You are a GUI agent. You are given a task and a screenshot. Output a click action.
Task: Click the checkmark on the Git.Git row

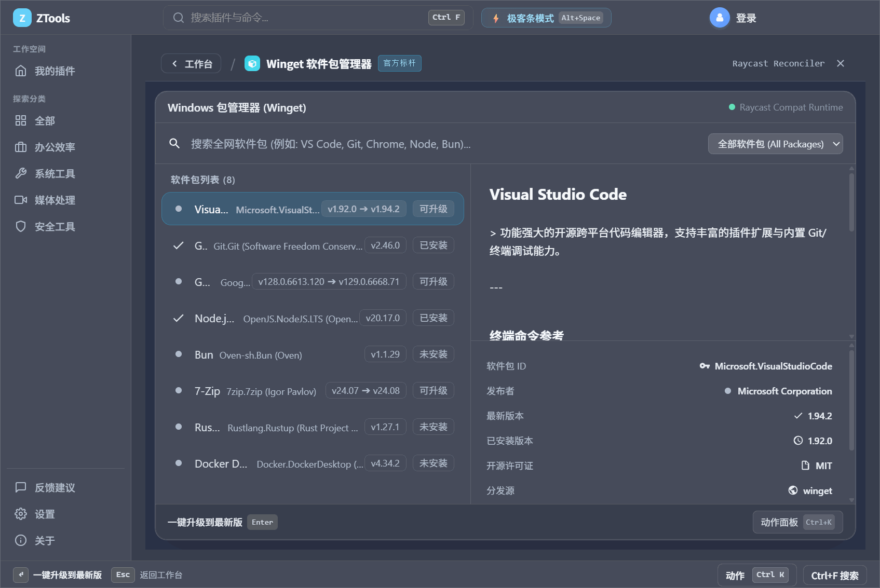click(179, 245)
